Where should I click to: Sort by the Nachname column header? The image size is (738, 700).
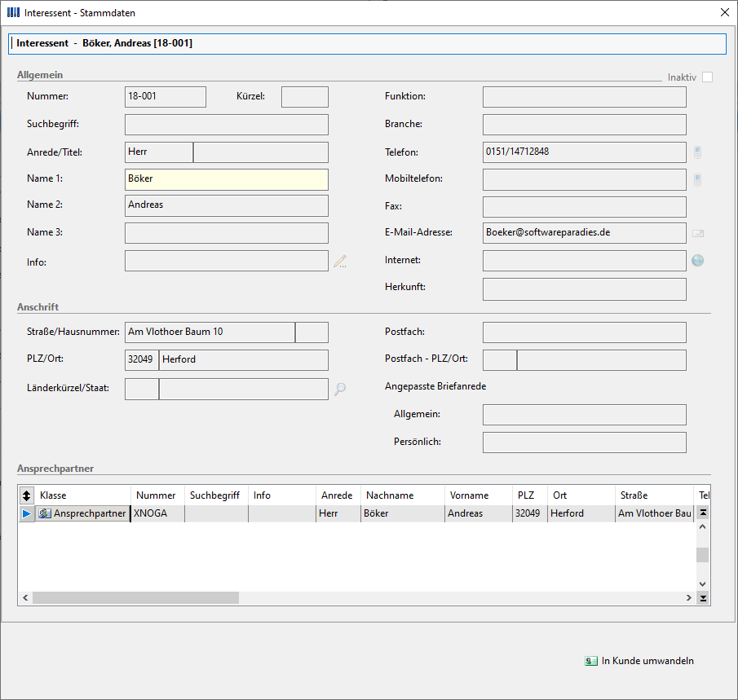pos(403,495)
